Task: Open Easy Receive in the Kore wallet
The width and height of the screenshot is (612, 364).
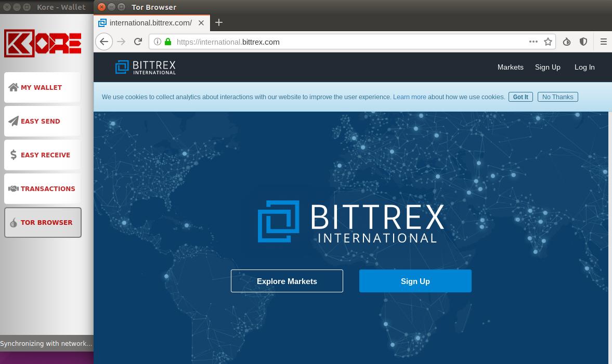Action: [45, 155]
